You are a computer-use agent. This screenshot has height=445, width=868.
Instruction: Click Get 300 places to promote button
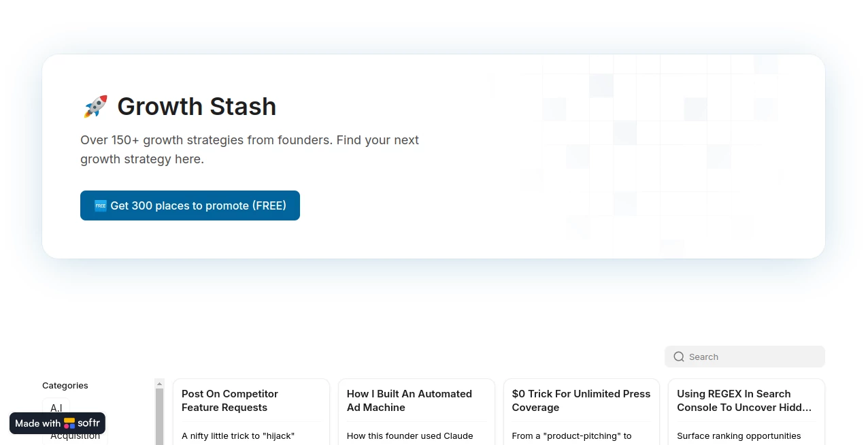(190, 205)
